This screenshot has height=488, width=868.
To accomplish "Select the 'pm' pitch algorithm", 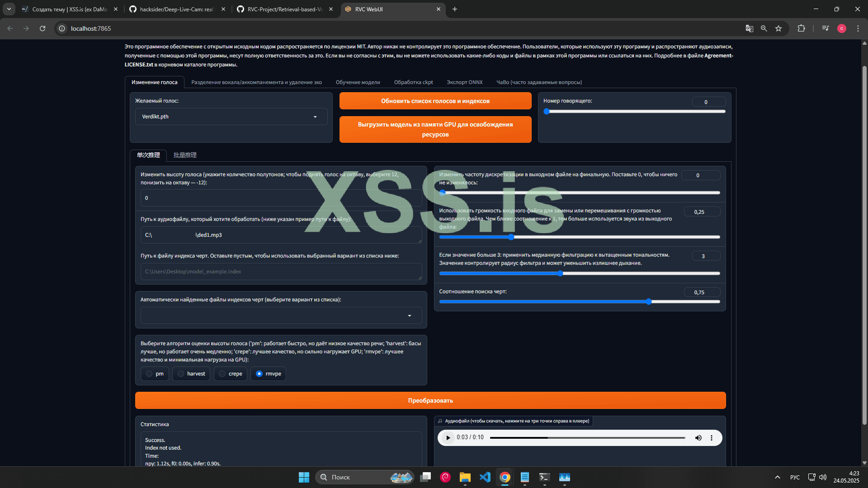I will coord(149,374).
